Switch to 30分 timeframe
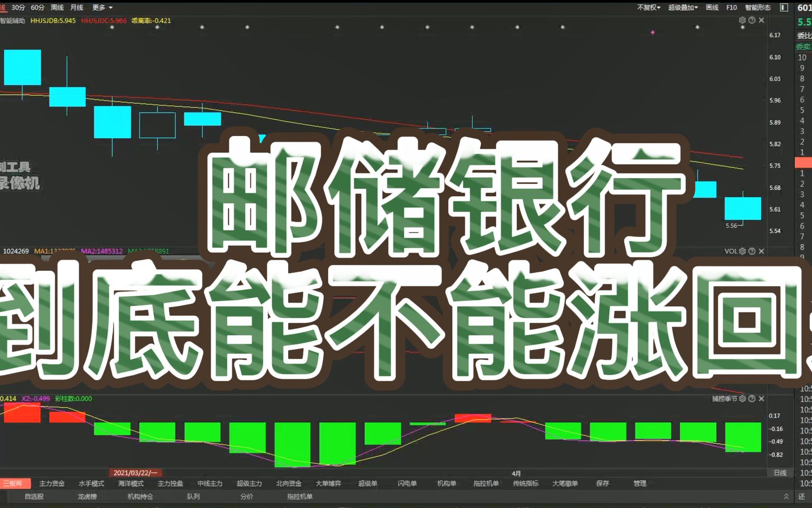This screenshot has width=812, height=508. (18, 7)
